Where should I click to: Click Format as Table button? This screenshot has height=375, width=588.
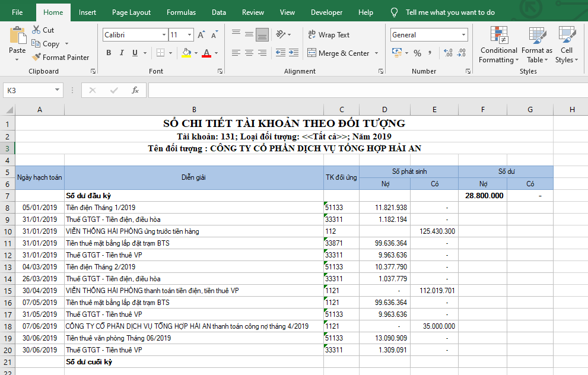pyautogui.click(x=536, y=45)
